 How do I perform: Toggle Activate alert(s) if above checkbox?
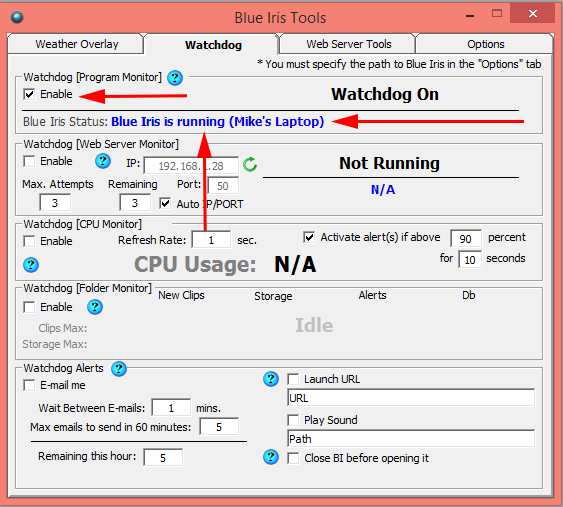pyautogui.click(x=309, y=237)
